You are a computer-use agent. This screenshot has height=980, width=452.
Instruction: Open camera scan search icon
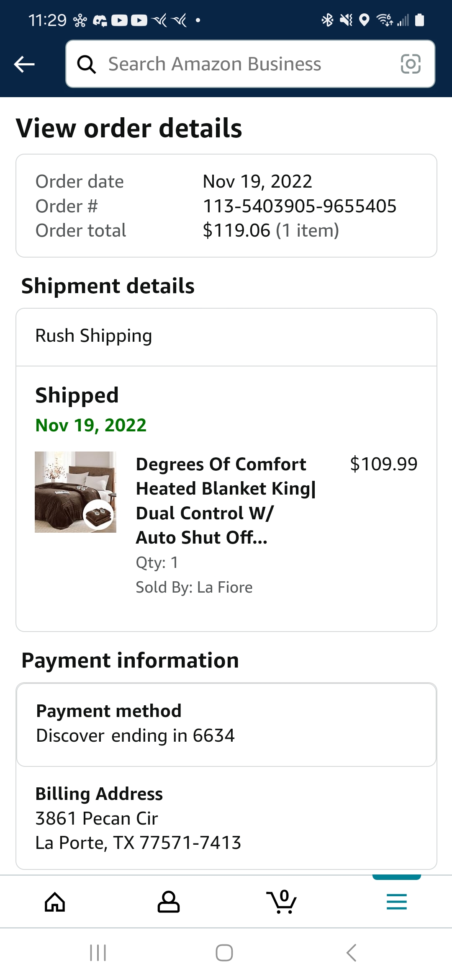pyautogui.click(x=411, y=64)
